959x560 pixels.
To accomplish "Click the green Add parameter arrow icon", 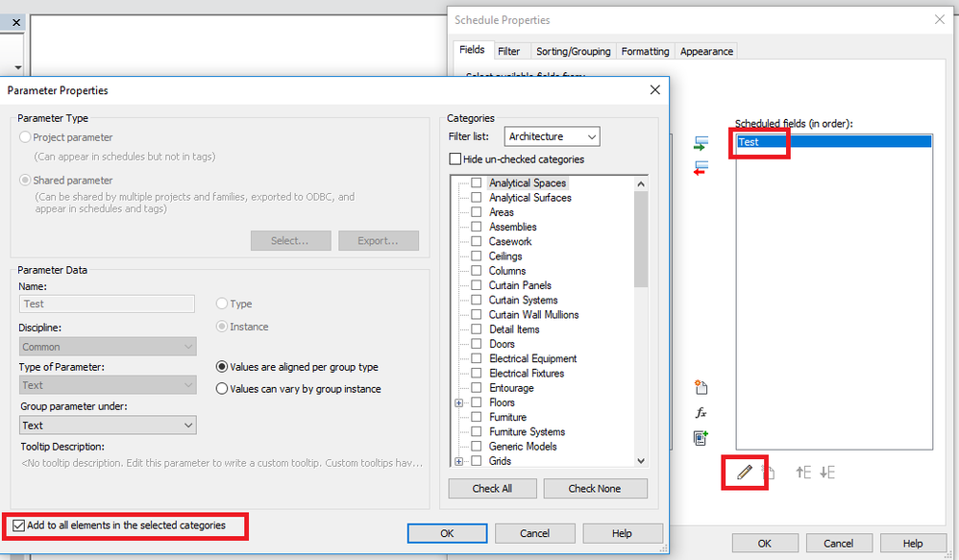I will (x=701, y=144).
